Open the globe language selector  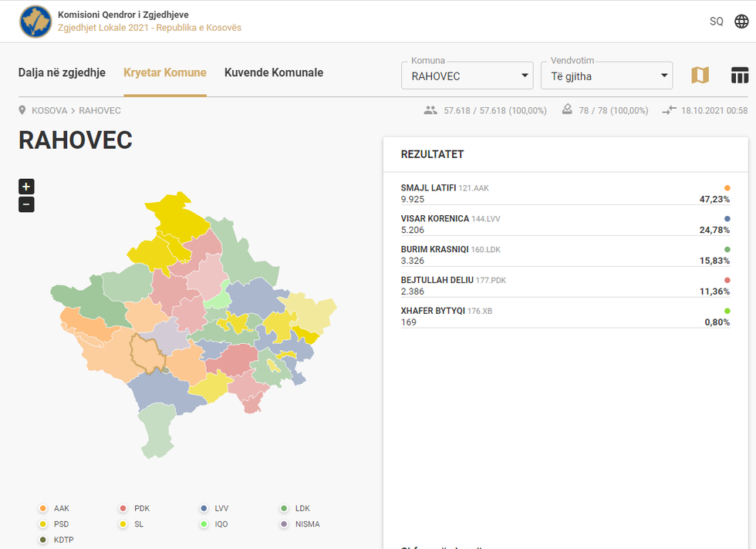pos(741,22)
